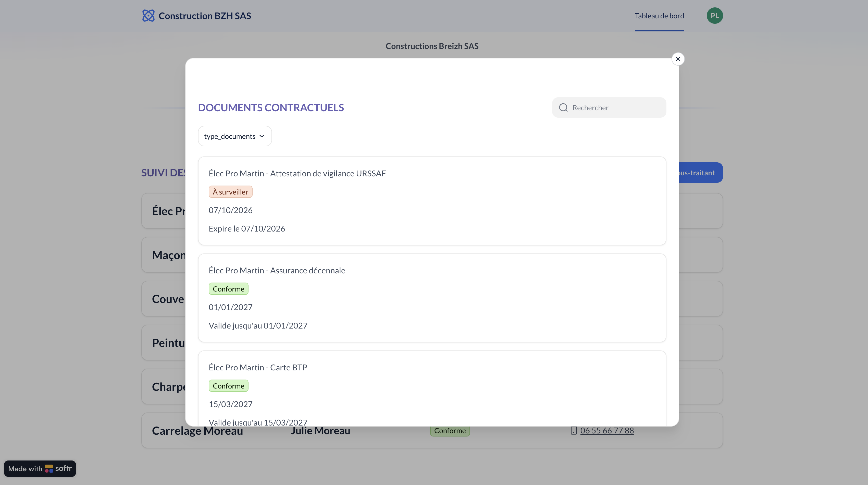
Task: Open Élec Pro Martin Assurance décennale card
Action: coord(432,298)
